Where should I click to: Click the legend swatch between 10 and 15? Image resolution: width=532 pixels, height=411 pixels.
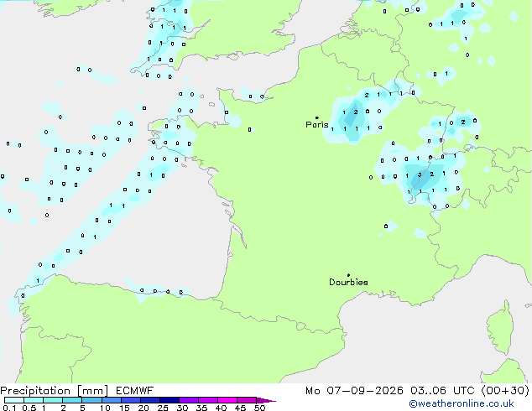click(112, 400)
